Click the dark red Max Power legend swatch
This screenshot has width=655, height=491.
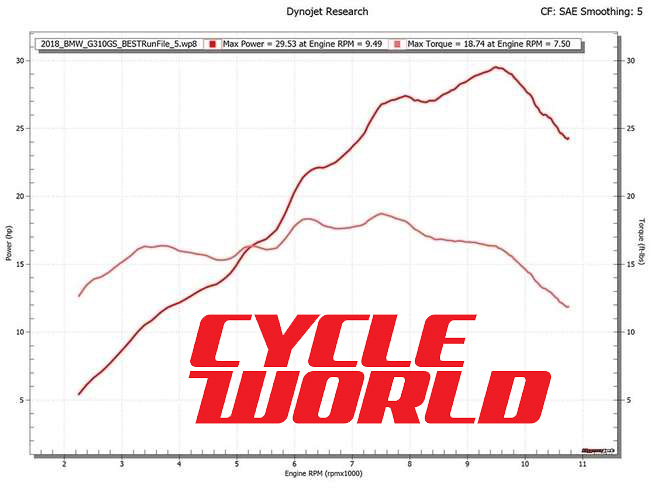click(x=214, y=45)
